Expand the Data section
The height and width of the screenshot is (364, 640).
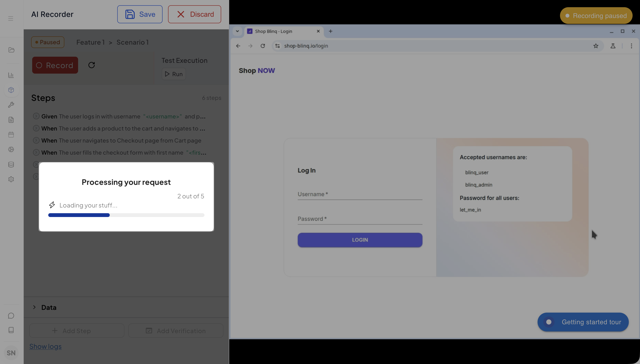pyautogui.click(x=34, y=307)
